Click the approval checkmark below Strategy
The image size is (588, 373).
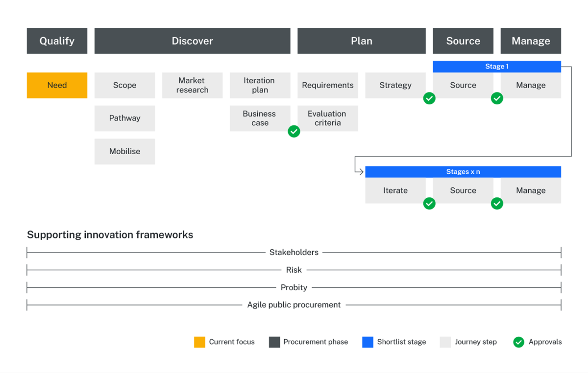pyautogui.click(x=429, y=98)
